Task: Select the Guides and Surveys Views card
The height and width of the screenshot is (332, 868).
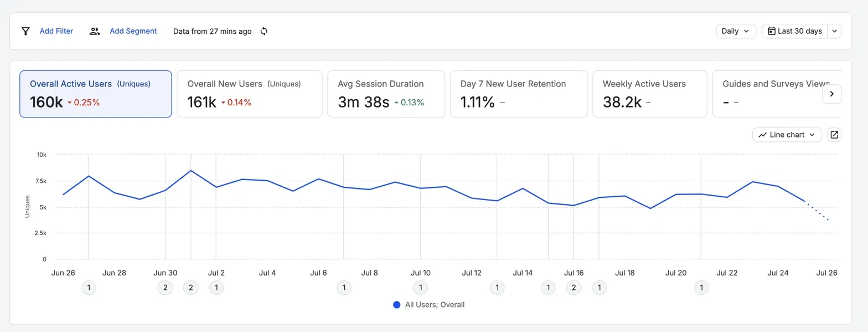Action: [777, 94]
